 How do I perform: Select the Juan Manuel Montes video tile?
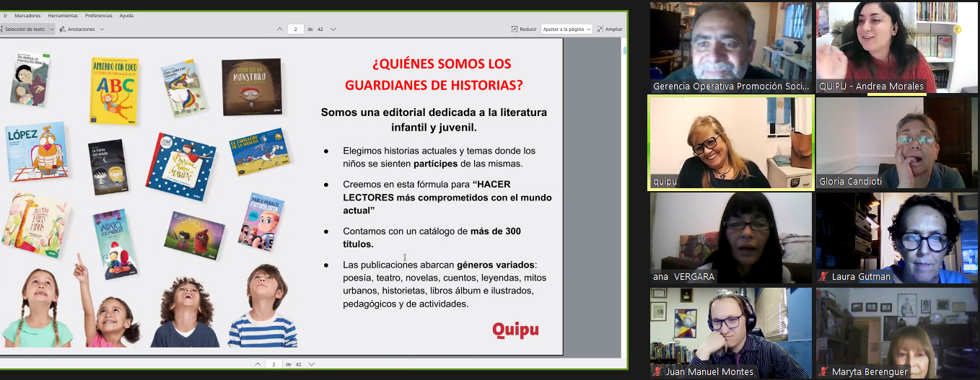point(731,332)
